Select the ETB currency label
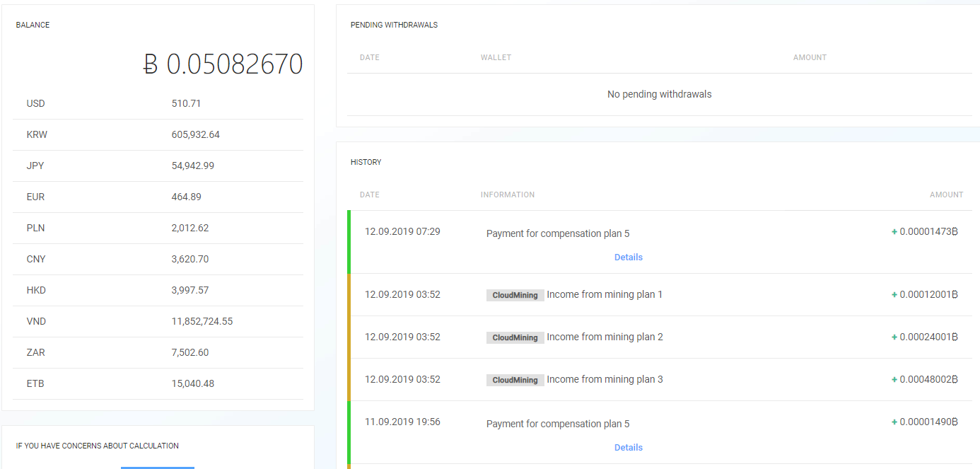980x469 pixels. pyautogui.click(x=35, y=383)
